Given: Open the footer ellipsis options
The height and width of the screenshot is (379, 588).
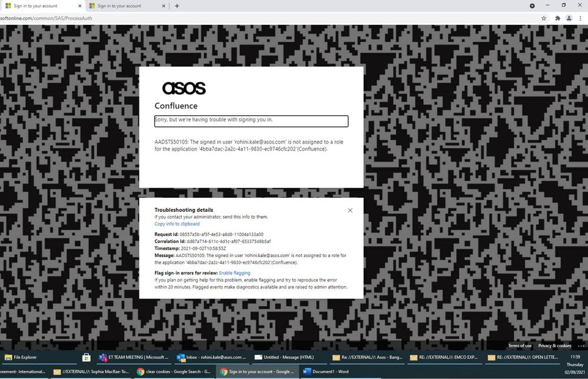Looking at the screenshot, I should tap(581, 345).
